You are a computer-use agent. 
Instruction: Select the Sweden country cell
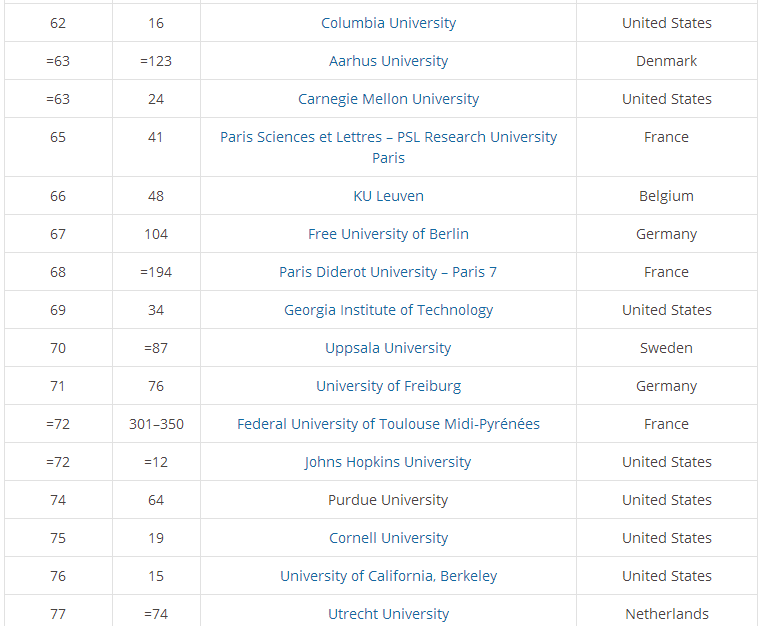(x=667, y=348)
